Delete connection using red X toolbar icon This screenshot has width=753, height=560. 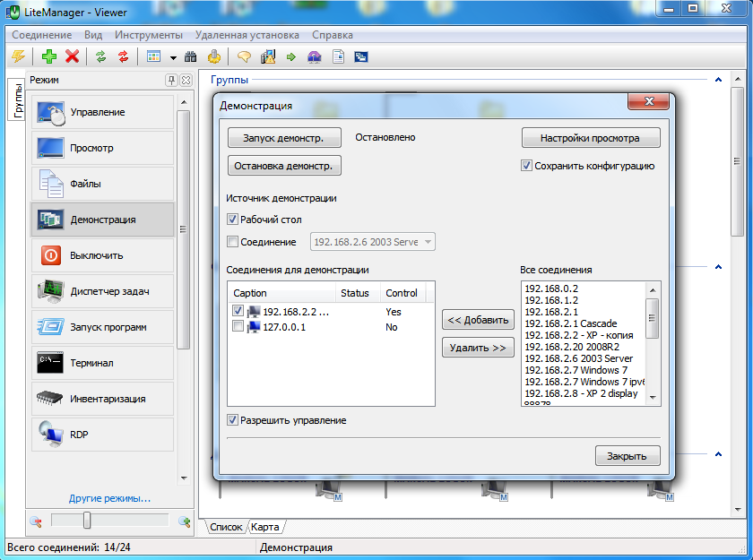pyautogui.click(x=72, y=56)
